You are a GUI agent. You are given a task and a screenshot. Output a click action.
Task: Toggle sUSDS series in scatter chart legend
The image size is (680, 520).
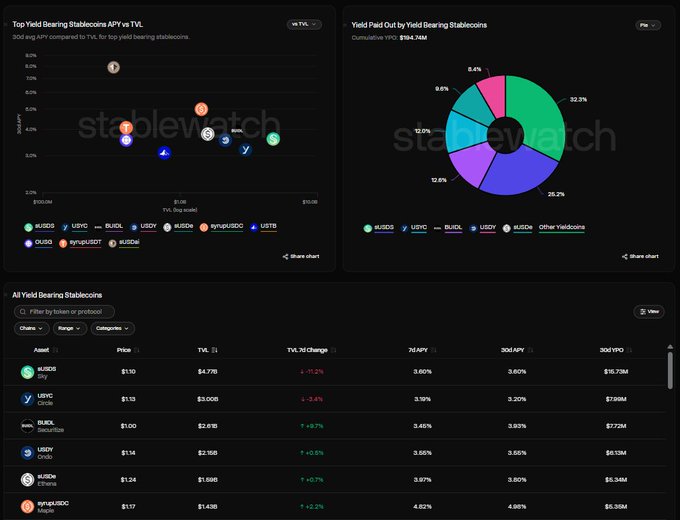[x=39, y=227]
